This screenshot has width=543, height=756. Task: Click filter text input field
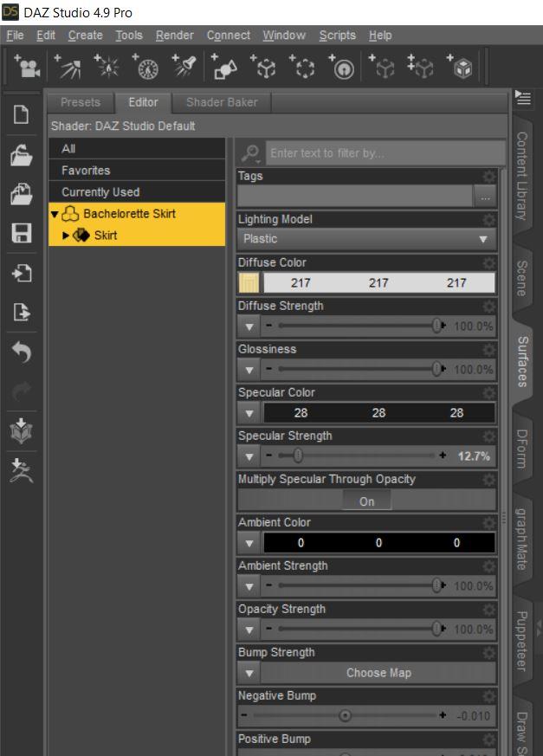point(385,153)
